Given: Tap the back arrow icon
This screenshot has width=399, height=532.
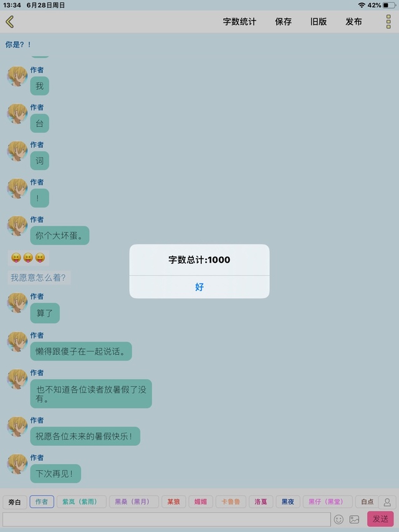Looking at the screenshot, I should pos(9,22).
